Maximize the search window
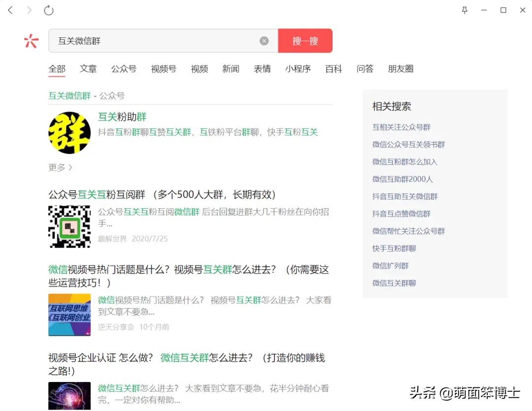This screenshot has height=411, width=532. click(x=503, y=10)
